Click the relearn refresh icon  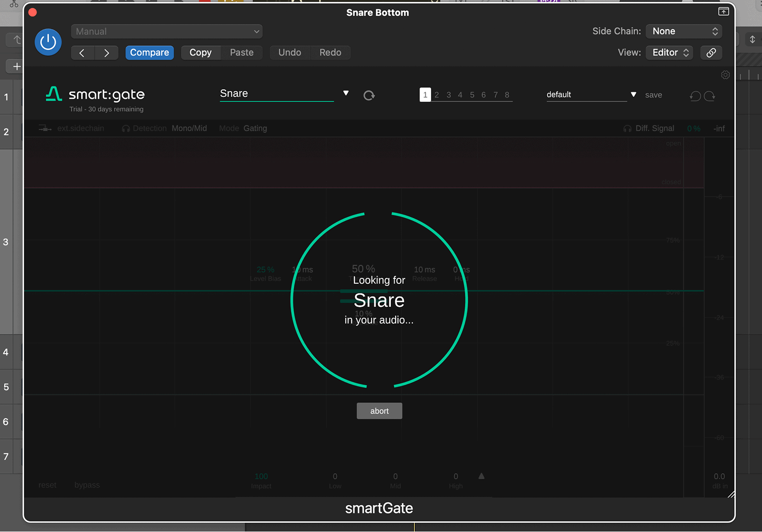click(x=369, y=95)
